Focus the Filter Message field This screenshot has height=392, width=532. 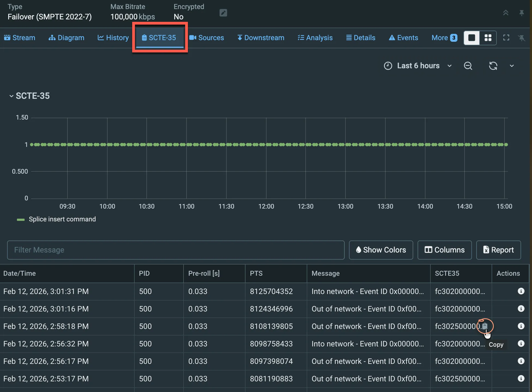(176, 250)
